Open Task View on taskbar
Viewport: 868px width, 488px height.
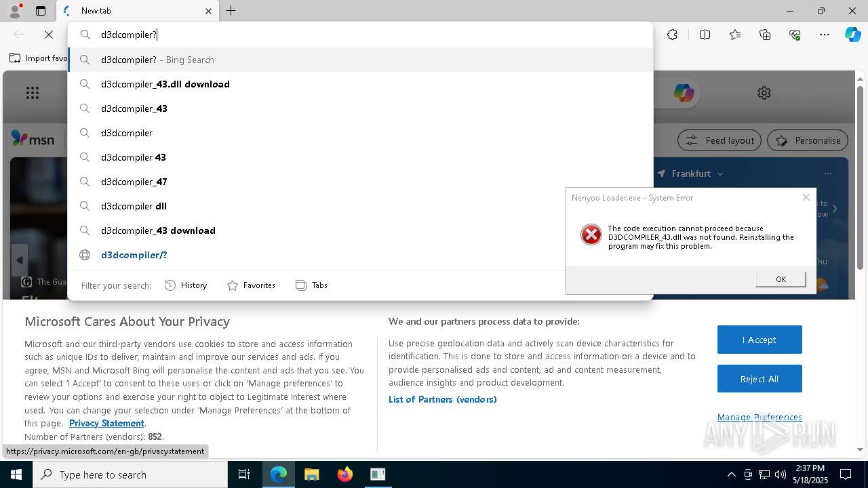point(244,474)
